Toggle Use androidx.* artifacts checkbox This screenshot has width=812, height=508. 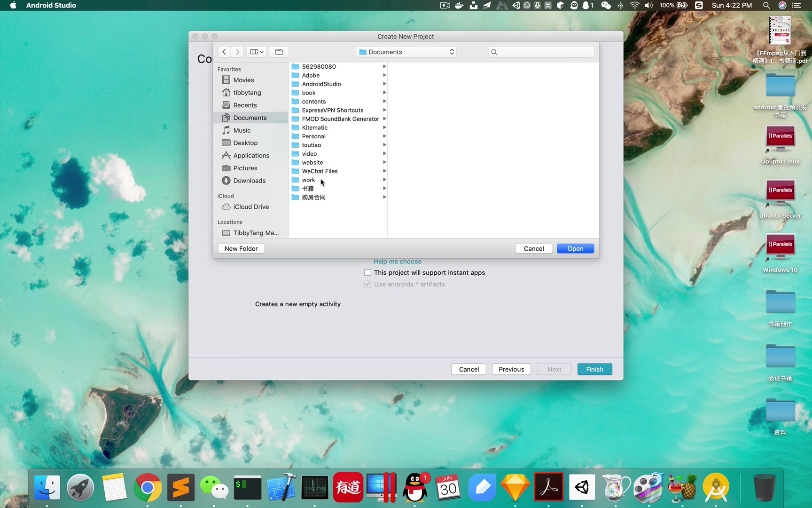click(x=368, y=284)
